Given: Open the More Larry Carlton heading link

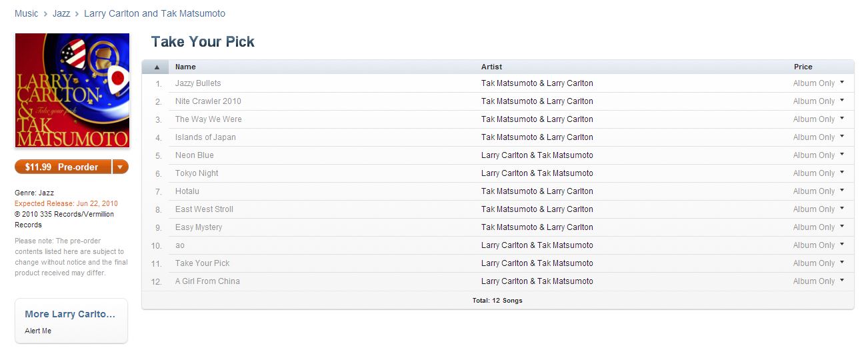Looking at the screenshot, I should 70,314.
